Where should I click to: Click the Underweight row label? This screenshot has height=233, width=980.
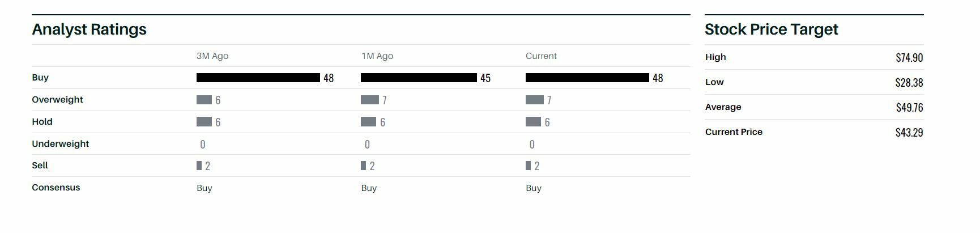click(x=60, y=144)
